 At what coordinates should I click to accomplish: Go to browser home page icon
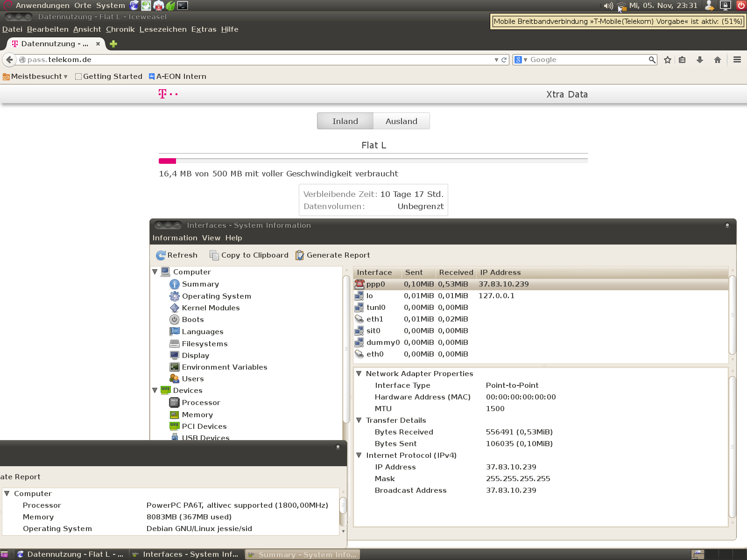(718, 60)
